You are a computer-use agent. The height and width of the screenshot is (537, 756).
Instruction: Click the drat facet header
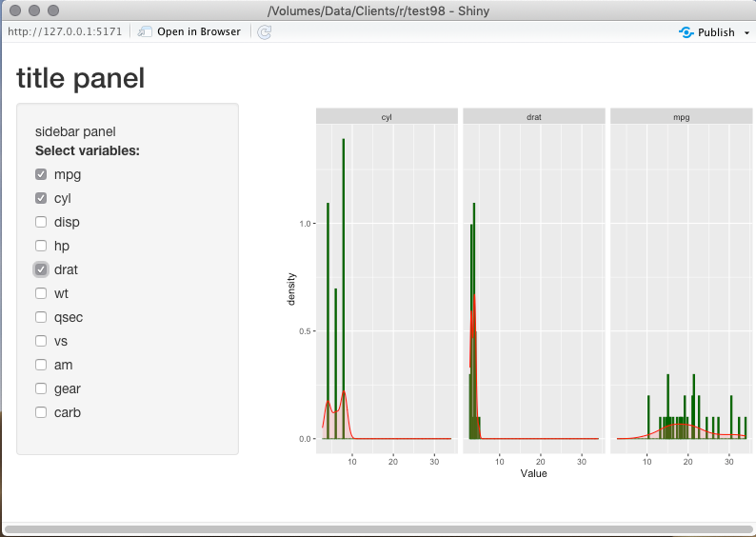534,117
